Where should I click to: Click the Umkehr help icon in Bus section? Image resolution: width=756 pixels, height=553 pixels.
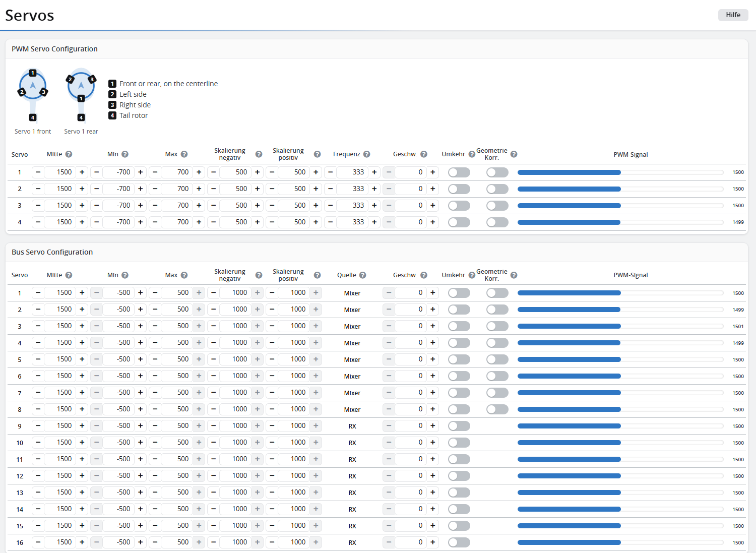click(x=472, y=275)
